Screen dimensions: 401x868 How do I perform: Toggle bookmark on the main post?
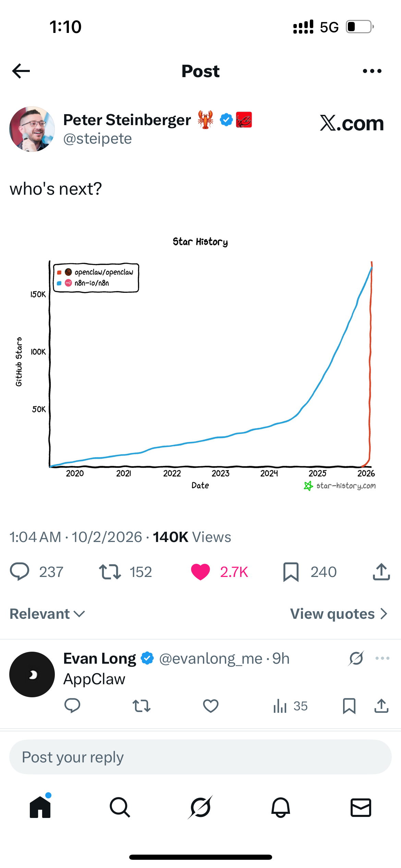coord(291,571)
